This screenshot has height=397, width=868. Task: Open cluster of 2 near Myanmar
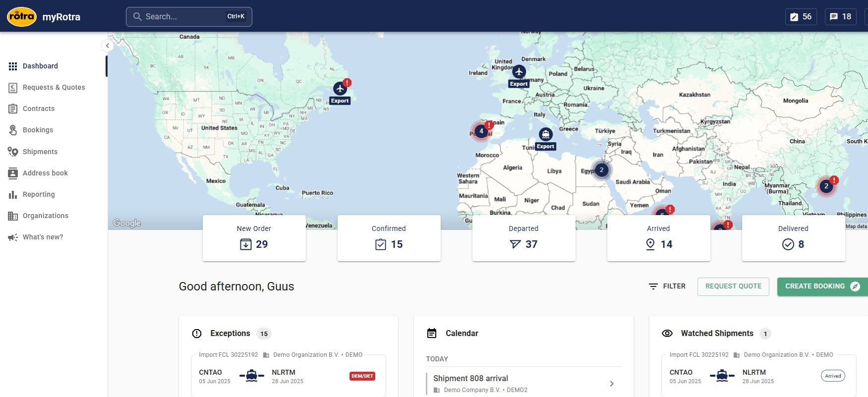point(826,186)
